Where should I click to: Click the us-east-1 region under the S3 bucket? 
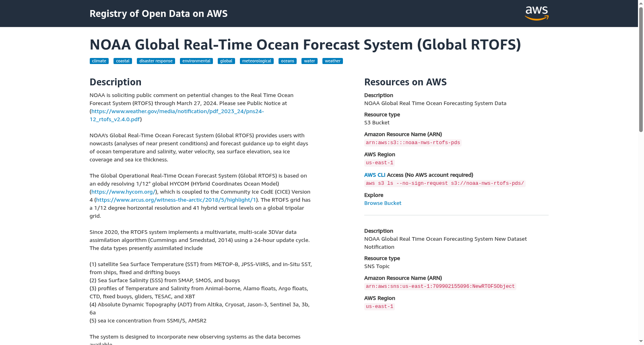(380, 163)
